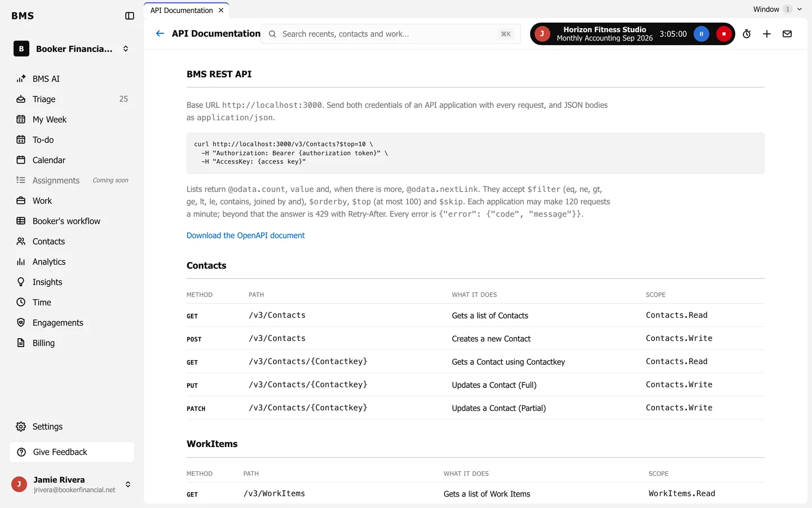The image size is (812, 508).
Task: Click "Gets a Contact using Contactkey" text
Action: pyautogui.click(x=508, y=362)
